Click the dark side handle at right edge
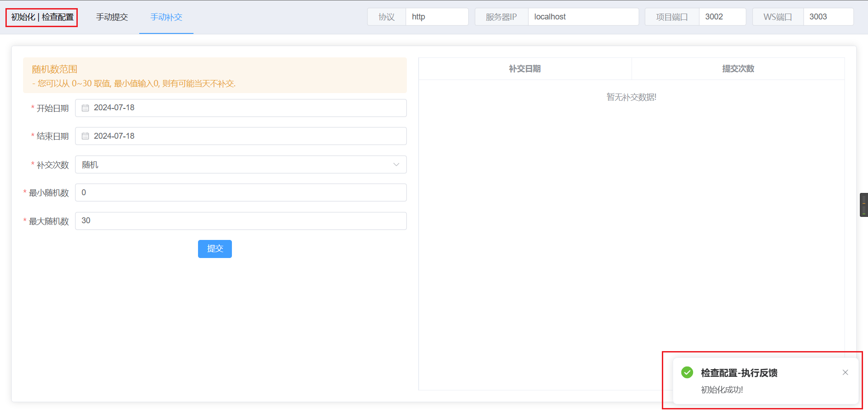This screenshot has width=868, height=413. coord(864,205)
